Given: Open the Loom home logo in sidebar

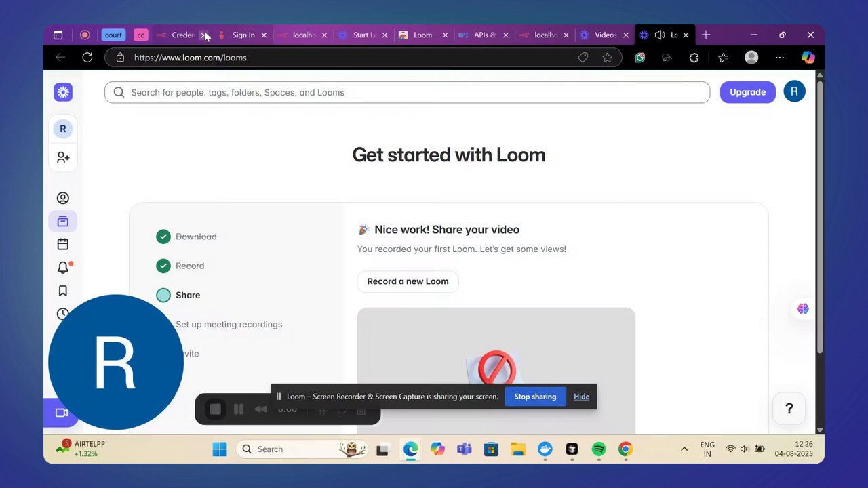Looking at the screenshot, I should [63, 92].
